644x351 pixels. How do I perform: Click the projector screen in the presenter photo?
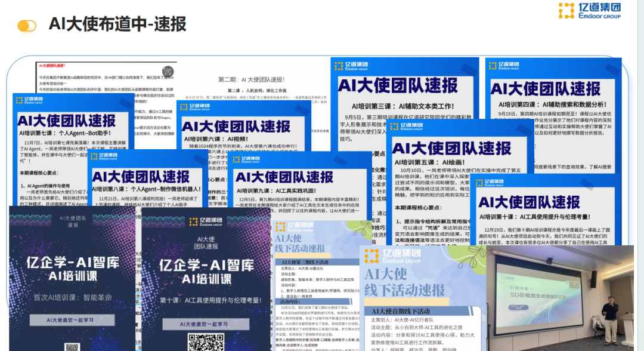click(x=541, y=290)
